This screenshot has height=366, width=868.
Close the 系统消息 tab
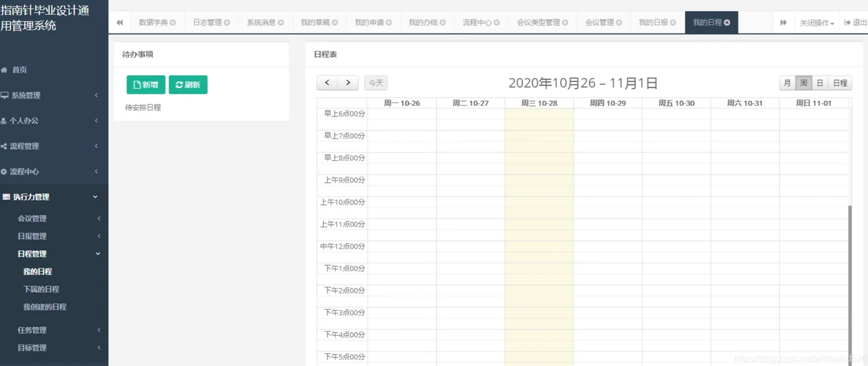281,22
